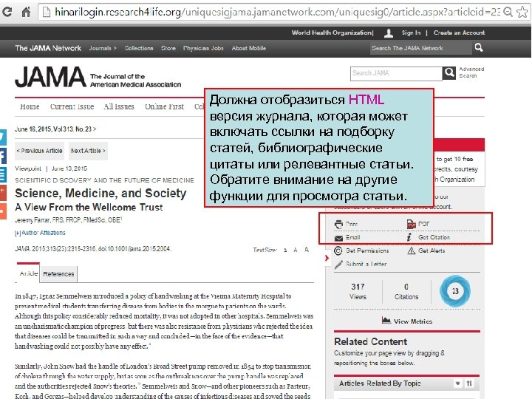Click Submit a Letter pencil icon
532x399 pixels.
coord(338,264)
